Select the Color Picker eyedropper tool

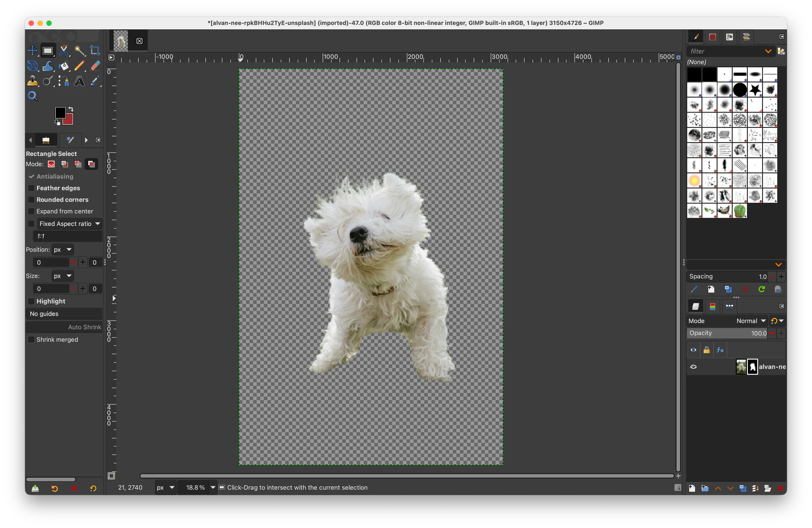coord(95,81)
